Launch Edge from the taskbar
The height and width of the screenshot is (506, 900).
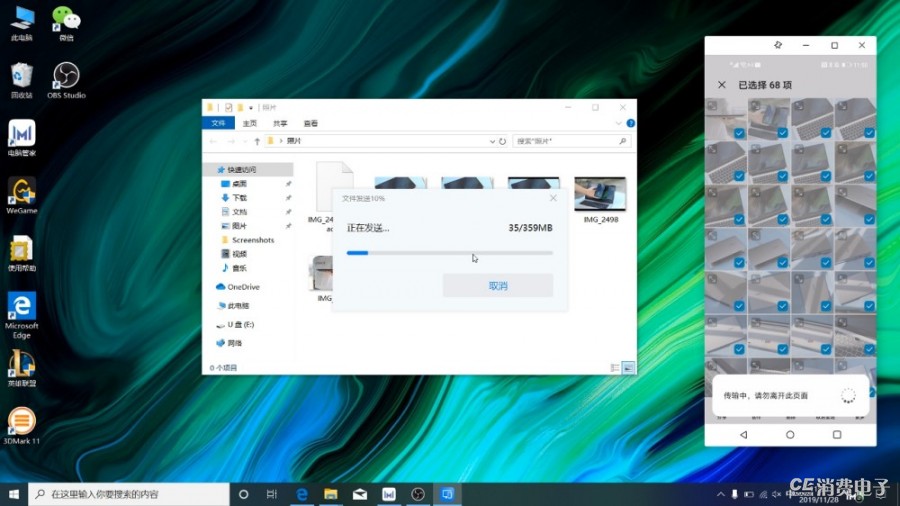[x=301, y=494]
